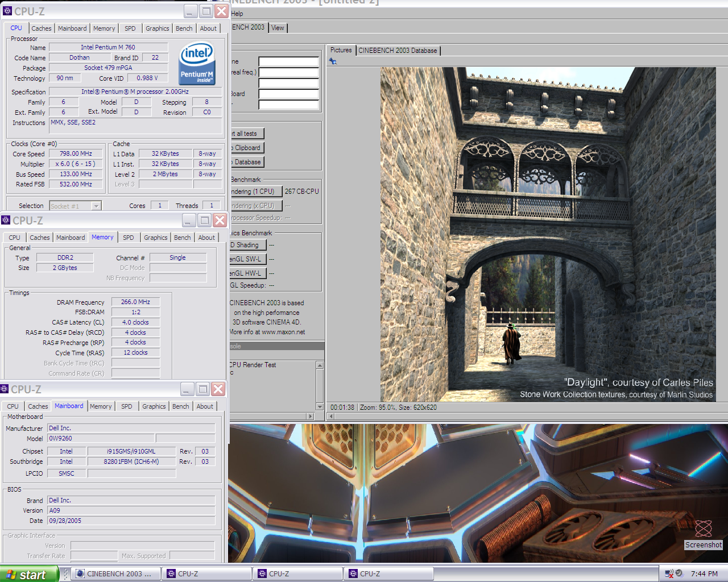Click the system clock 7:44 PM
Viewport: 728px width, 582px height.
[704, 574]
